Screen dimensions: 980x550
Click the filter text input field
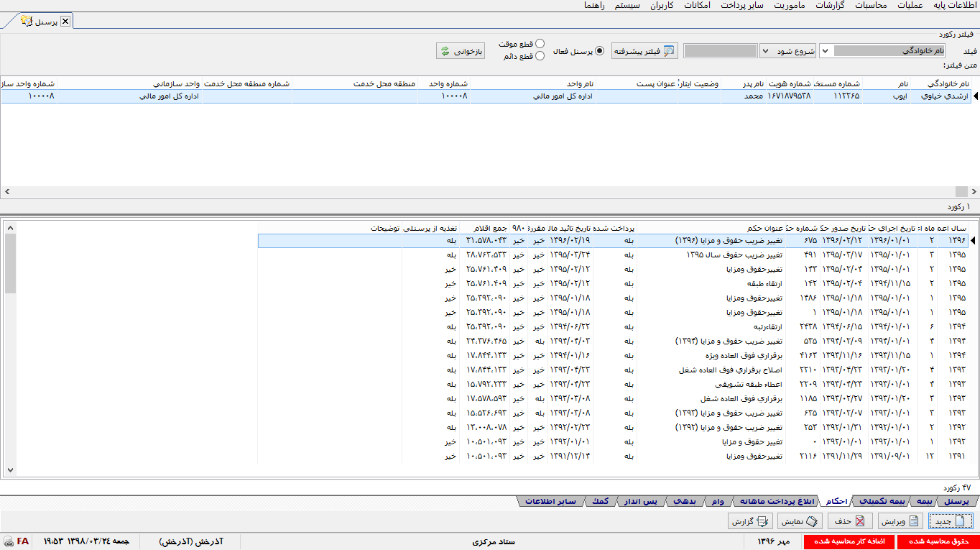point(721,51)
